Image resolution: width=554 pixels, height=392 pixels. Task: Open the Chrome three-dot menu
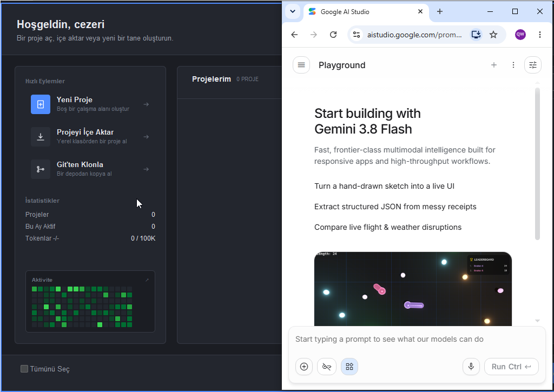coord(540,35)
